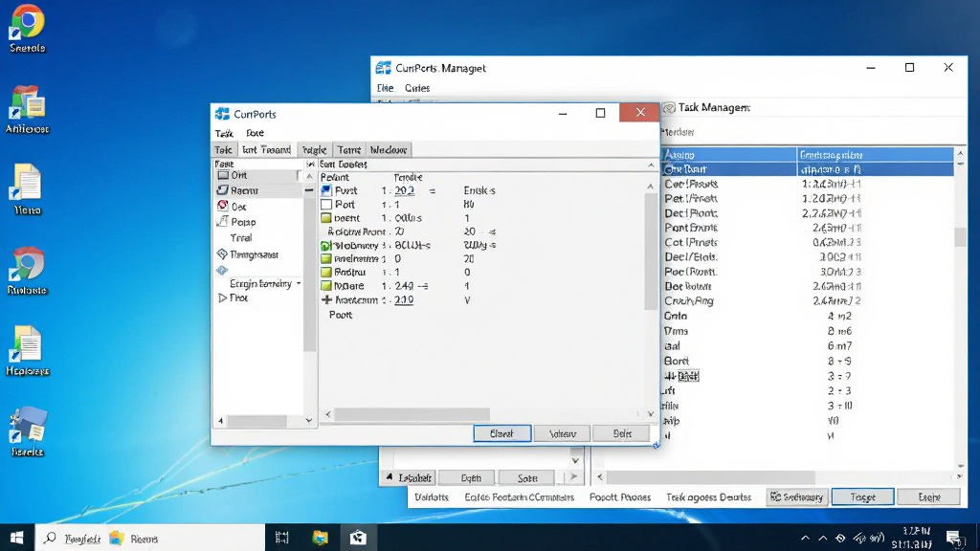
Task: Open the Caries menu in CurrPorts Managet
Action: pyautogui.click(x=417, y=88)
